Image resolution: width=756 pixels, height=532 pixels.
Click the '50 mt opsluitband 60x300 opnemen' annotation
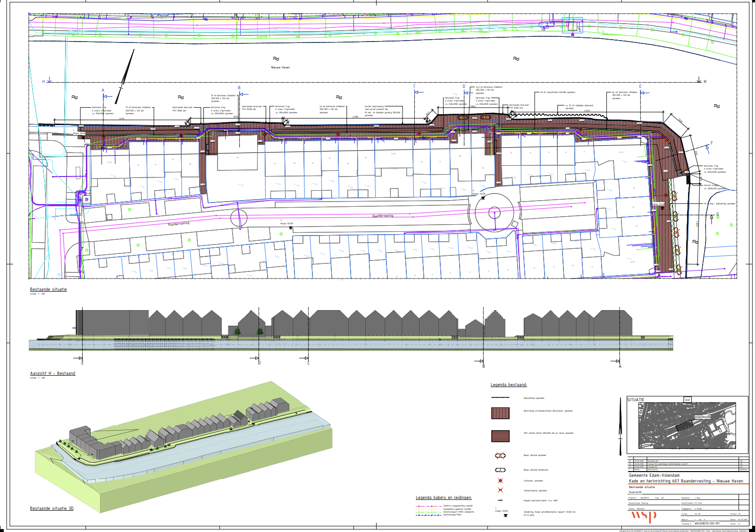[558, 93]
